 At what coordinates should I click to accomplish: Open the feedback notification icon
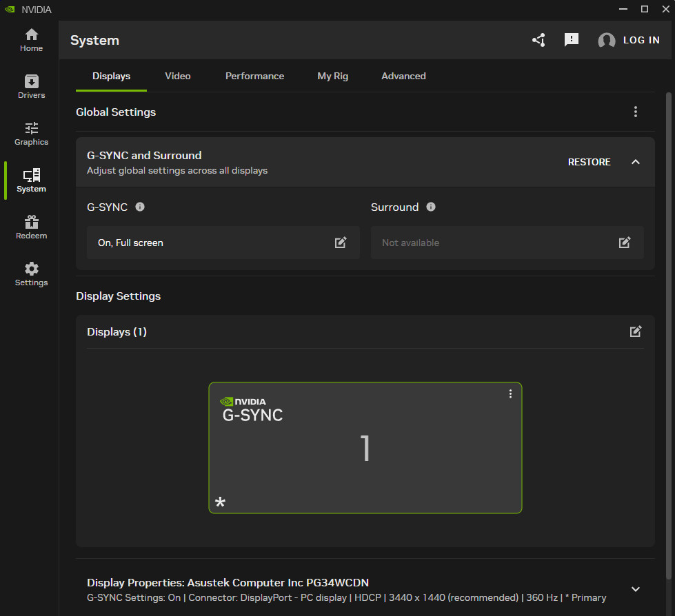[572, 40]
